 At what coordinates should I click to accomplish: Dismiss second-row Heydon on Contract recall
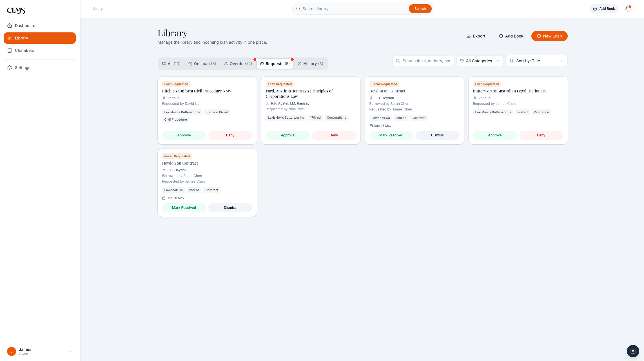[230, 208]
